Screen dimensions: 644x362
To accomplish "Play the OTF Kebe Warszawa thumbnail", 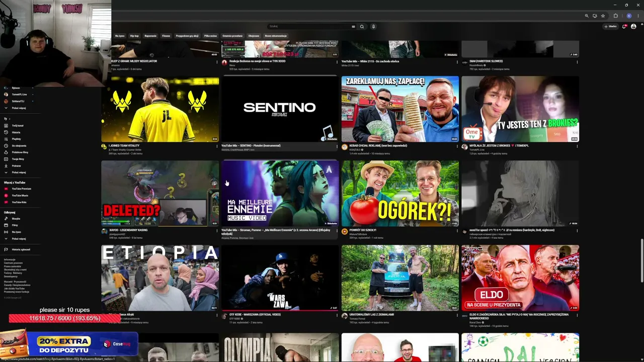I will 280,278.
